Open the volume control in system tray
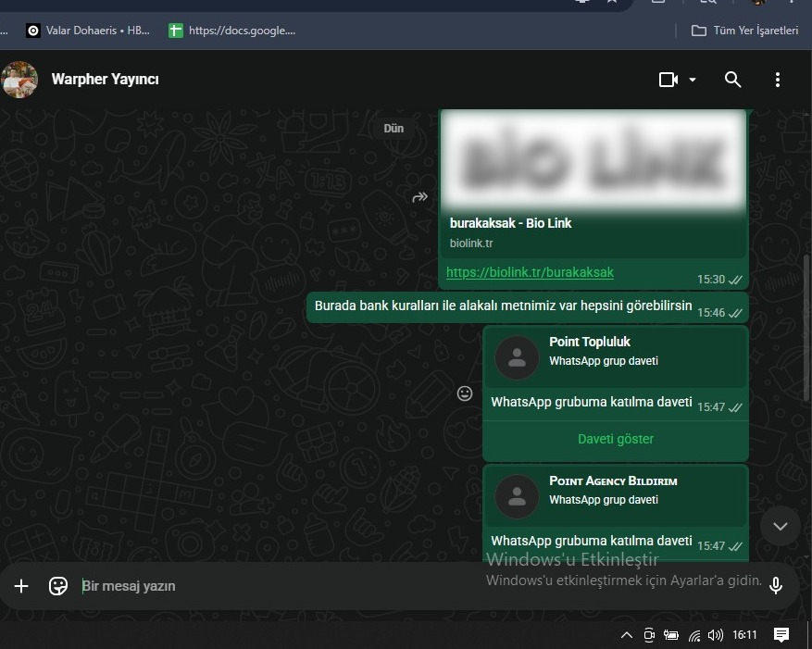This screenshot has width=812, height=649. [715, 635]
